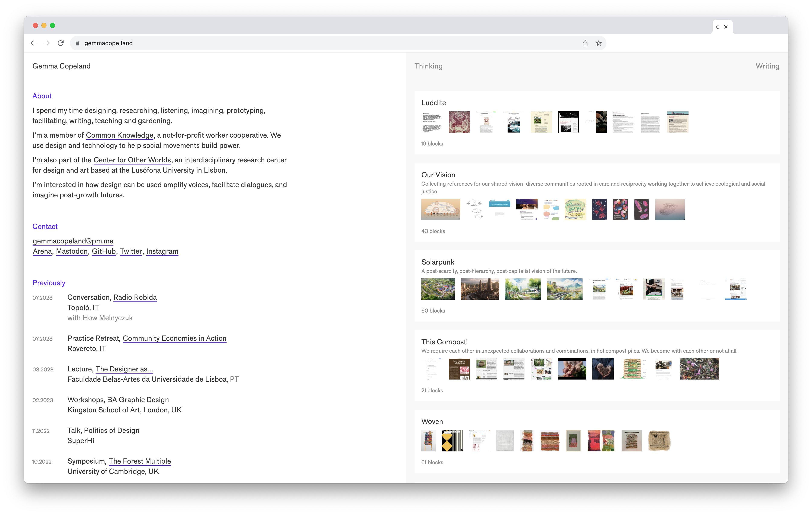The width and height of the screenshot is (812, 515).
Task: Click the gemmacopeland@pm.me email link
Action: pyautogui.click(x=73, y=241)
